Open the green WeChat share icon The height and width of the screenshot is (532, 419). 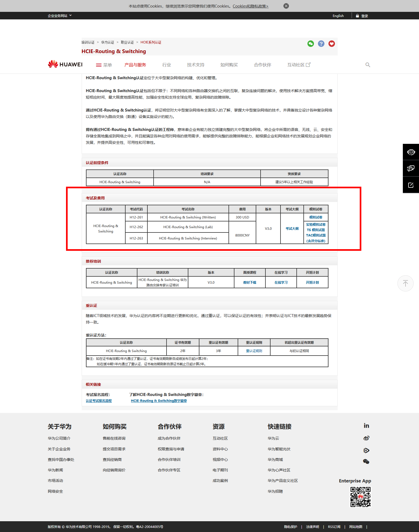(311, 44)
